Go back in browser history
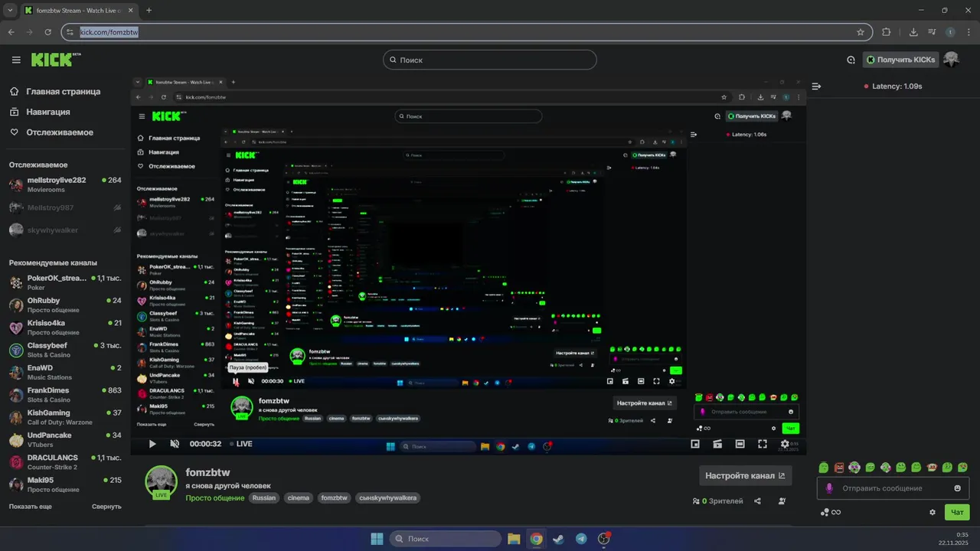Image resolution: width=980 pixels, height=551 pixels. [11, 32]
